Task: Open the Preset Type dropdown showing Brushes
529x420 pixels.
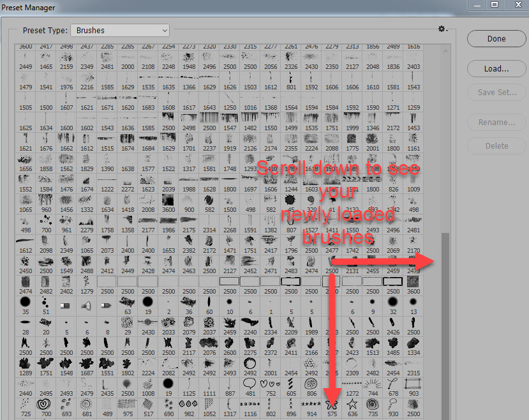Action: click(120, 31)
